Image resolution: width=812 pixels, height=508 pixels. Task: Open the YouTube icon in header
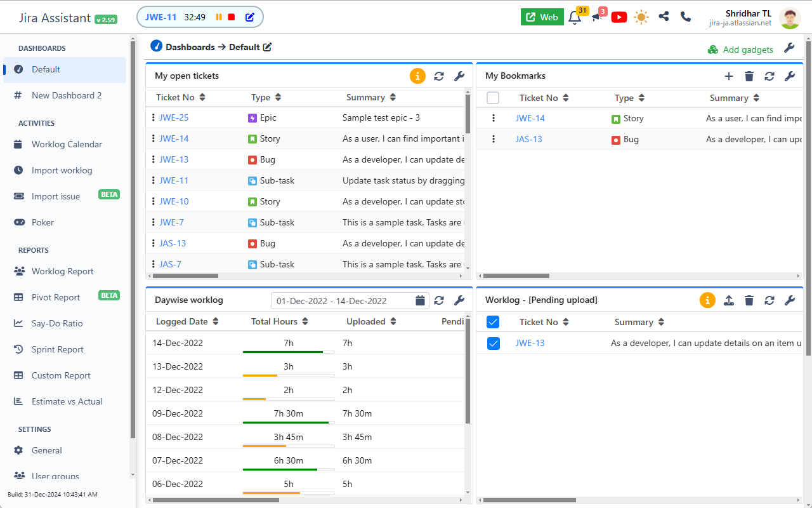point(619,17)
